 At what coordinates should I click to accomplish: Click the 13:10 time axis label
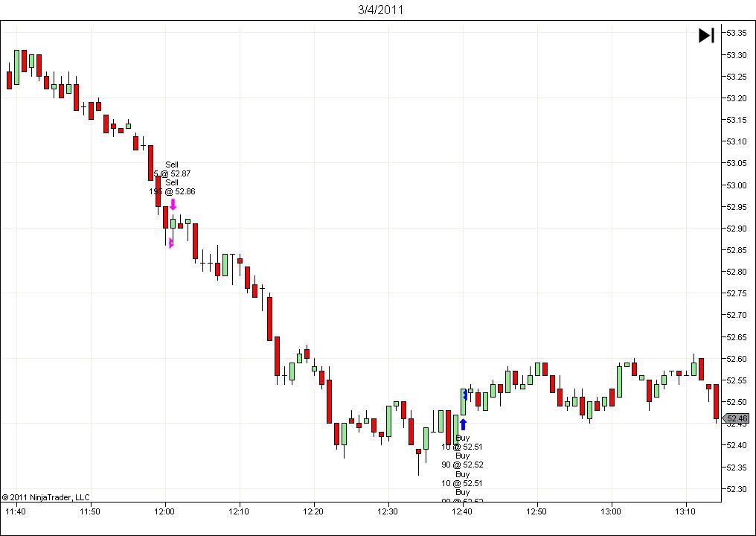(x=685, y=511)
